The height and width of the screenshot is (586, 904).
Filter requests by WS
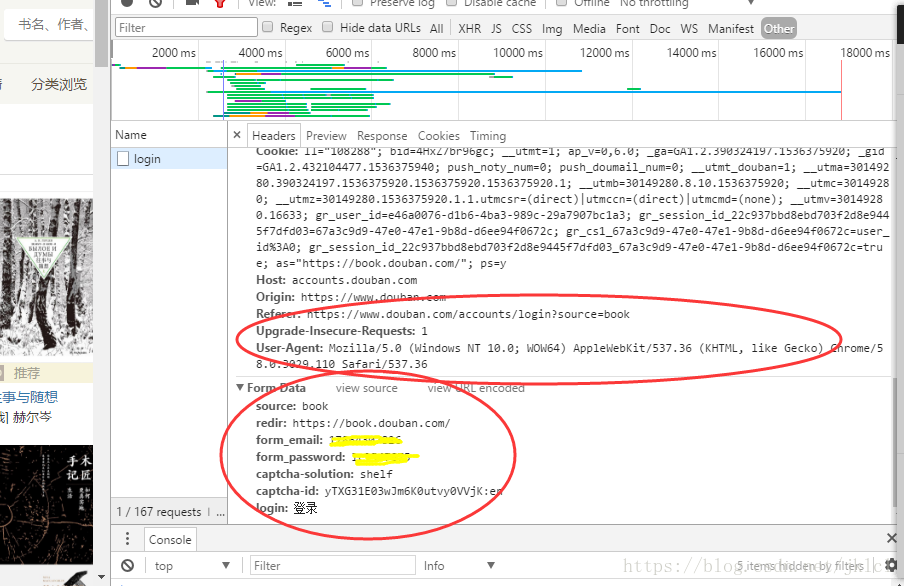pyautogui.click(x=689, y=28)
